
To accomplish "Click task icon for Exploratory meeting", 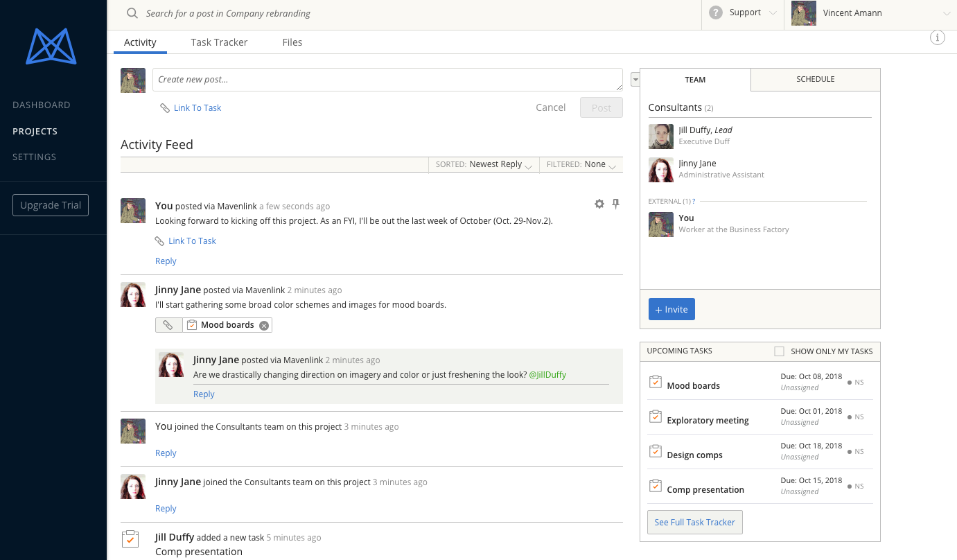I will click(655, 417).
